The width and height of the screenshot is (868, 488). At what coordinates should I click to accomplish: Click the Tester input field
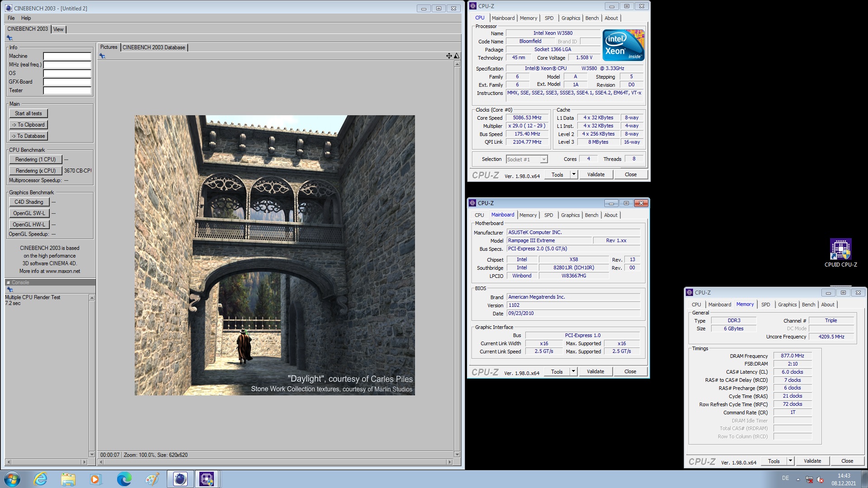pyautogui.click(x=67, y=90)
